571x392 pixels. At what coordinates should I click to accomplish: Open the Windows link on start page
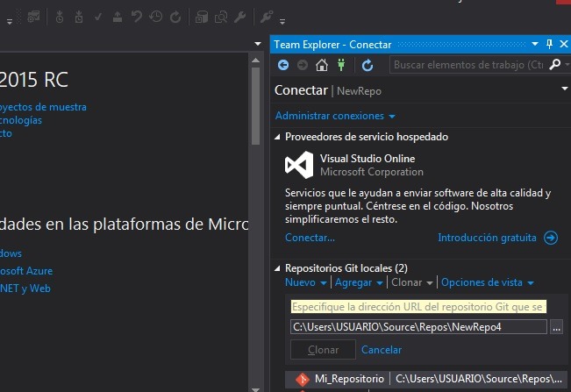coord(11,253)
